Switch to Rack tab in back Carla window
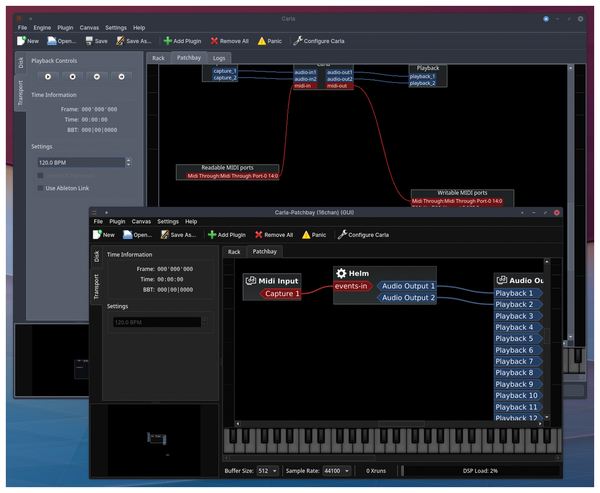Viewport: 600px width, 493px height. 158,58
